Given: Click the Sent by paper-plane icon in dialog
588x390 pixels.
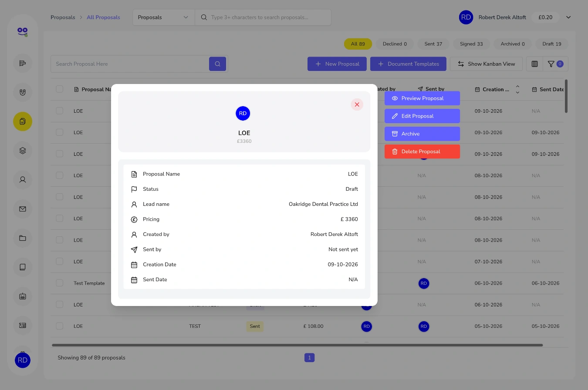Looking at the screenshot, I should point(134,250).
